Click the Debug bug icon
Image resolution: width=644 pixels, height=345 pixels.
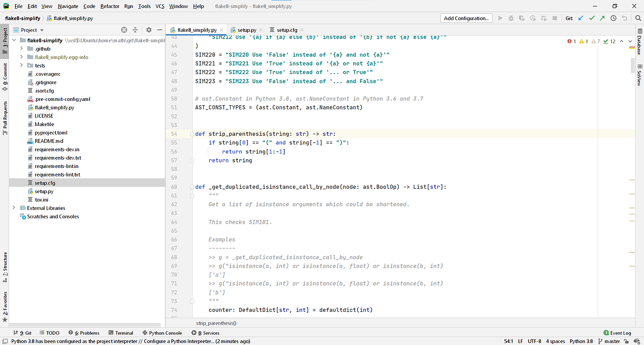(x=511, y=18)
